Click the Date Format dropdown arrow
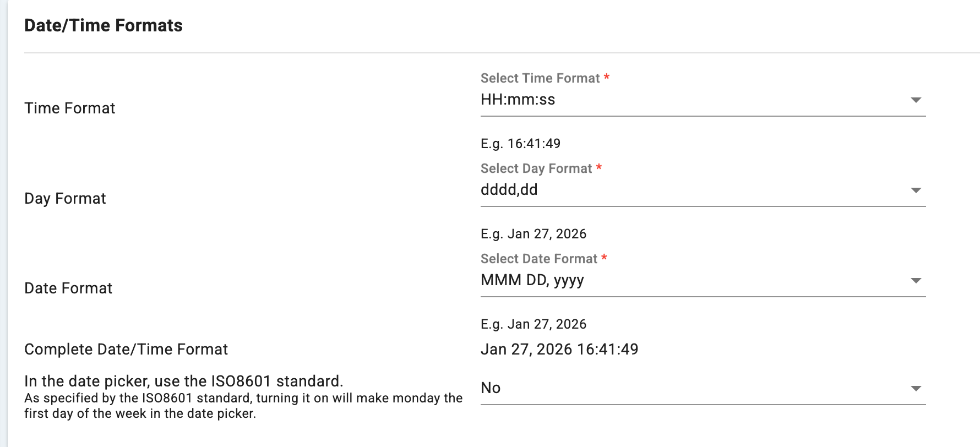 pyautogui.click(x=916, y=281)
